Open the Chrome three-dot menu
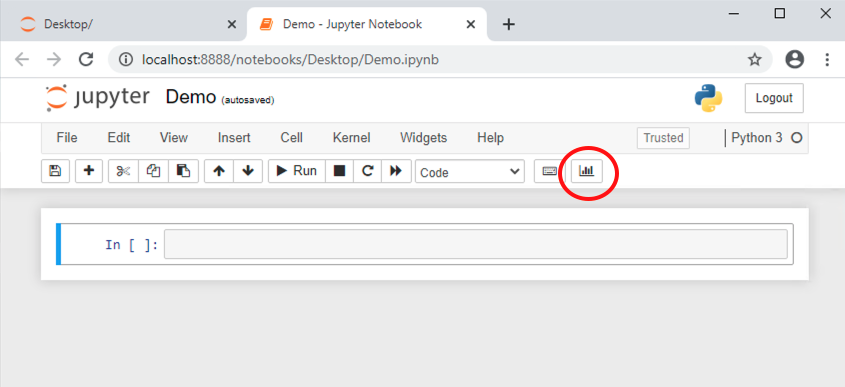The width and height of the screenshot is (845, 387). (x=827, y=59)
